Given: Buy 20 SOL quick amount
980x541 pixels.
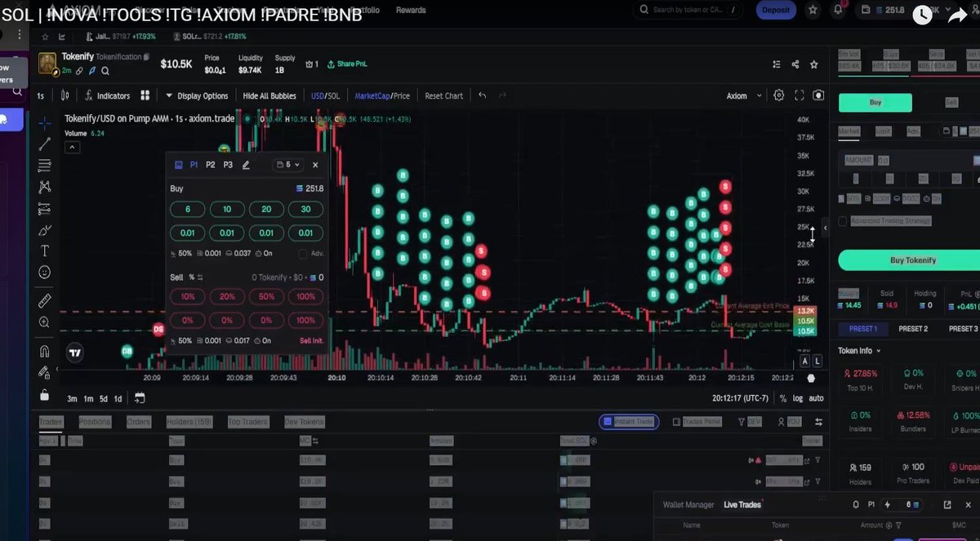Looking at the screenshot, I should (266, 210).
